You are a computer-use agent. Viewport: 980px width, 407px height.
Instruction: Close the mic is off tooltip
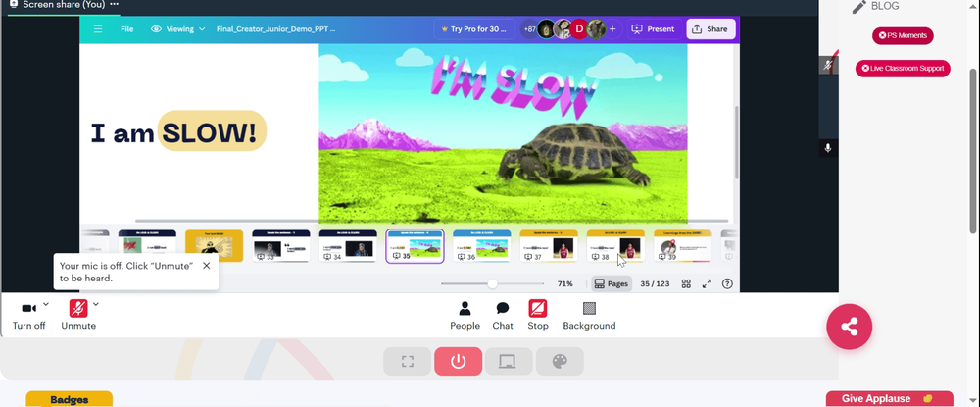pos(206,266)
